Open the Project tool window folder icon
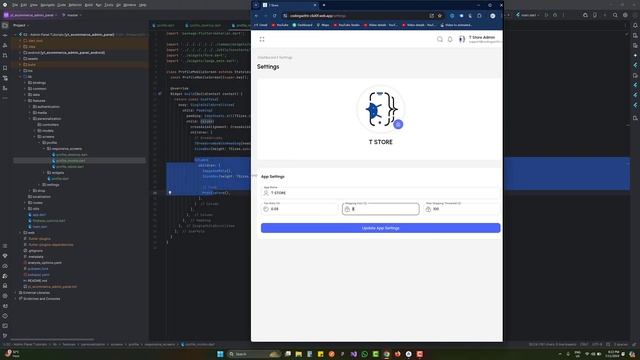 pyautogui.click(x=5, y=25)
